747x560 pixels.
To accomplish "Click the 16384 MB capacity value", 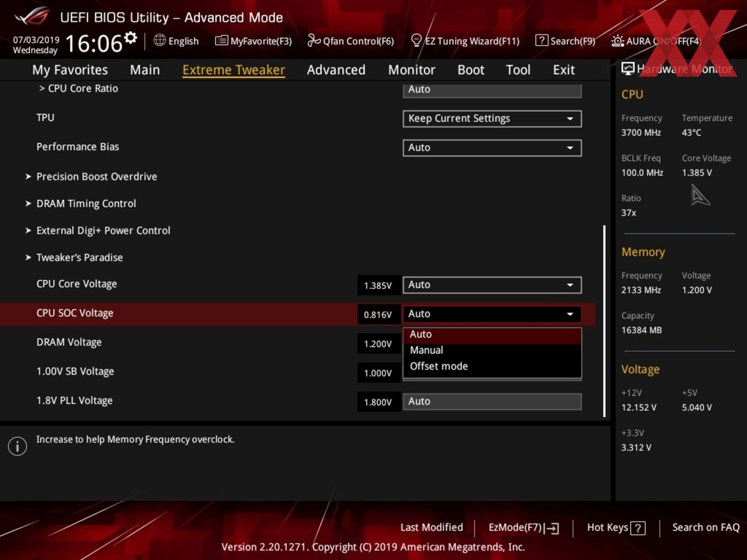I will [x=642, y=330].
